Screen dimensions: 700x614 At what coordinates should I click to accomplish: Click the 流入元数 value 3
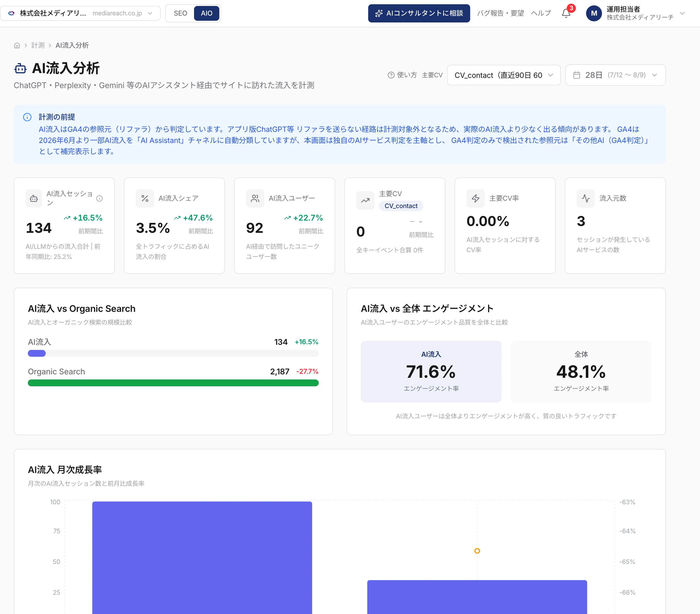[x=581, y=221]
